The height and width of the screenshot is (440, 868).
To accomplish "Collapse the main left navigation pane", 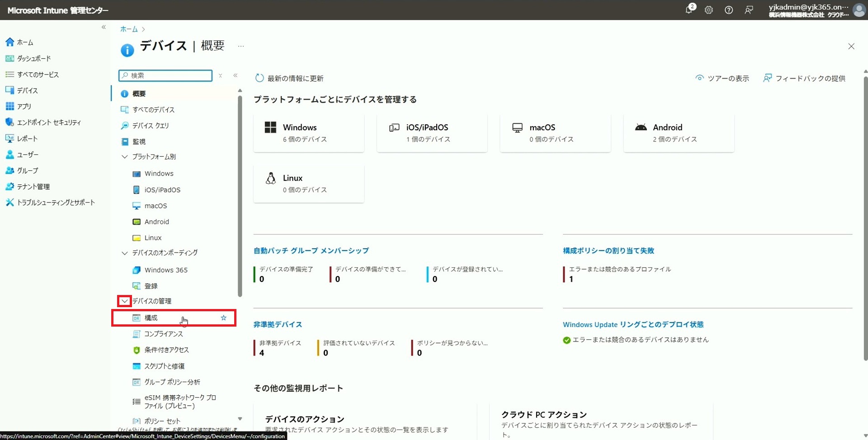I will pos(104,27).
